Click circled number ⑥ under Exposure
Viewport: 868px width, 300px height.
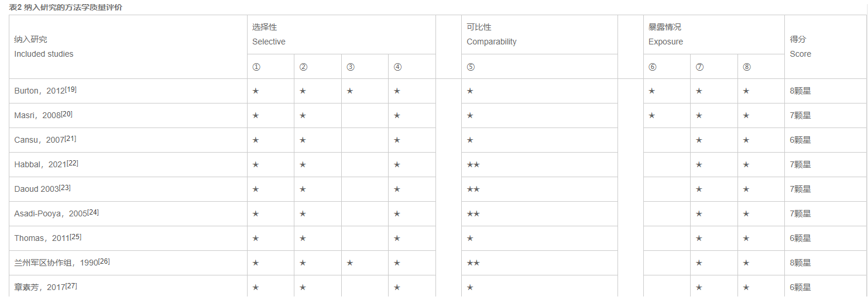pyautogui.click(x=652, y=67)
